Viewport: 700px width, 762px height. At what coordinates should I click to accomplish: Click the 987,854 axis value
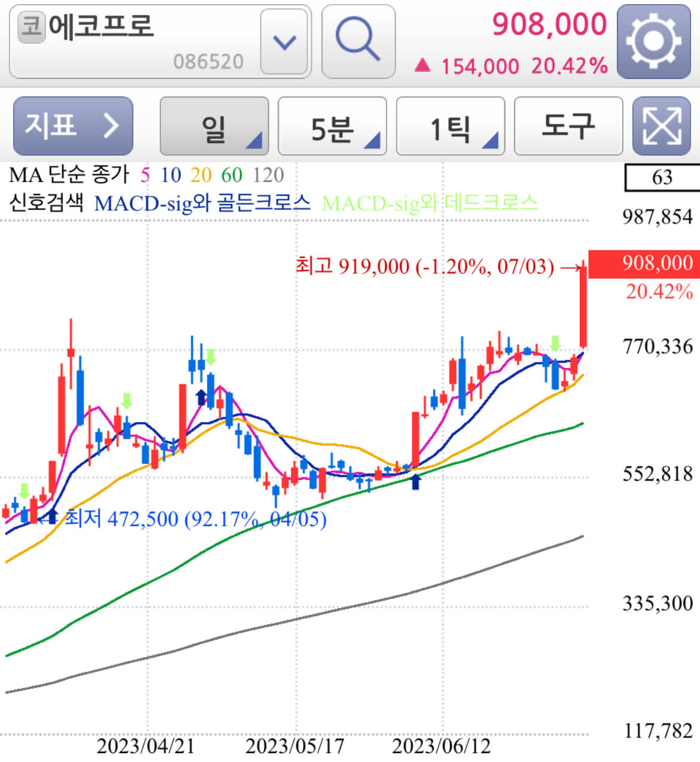pos(658,217)
